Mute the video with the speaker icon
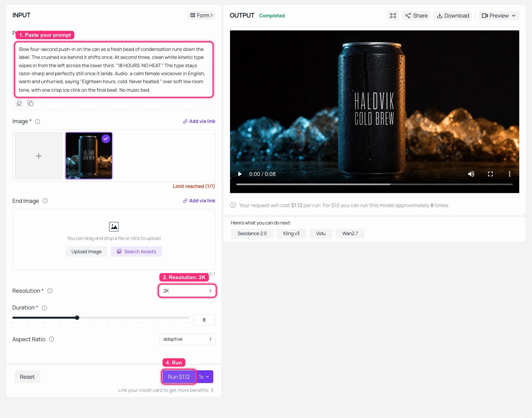The height and width of the screenshot is (418, 532). [x=471, y=174]
